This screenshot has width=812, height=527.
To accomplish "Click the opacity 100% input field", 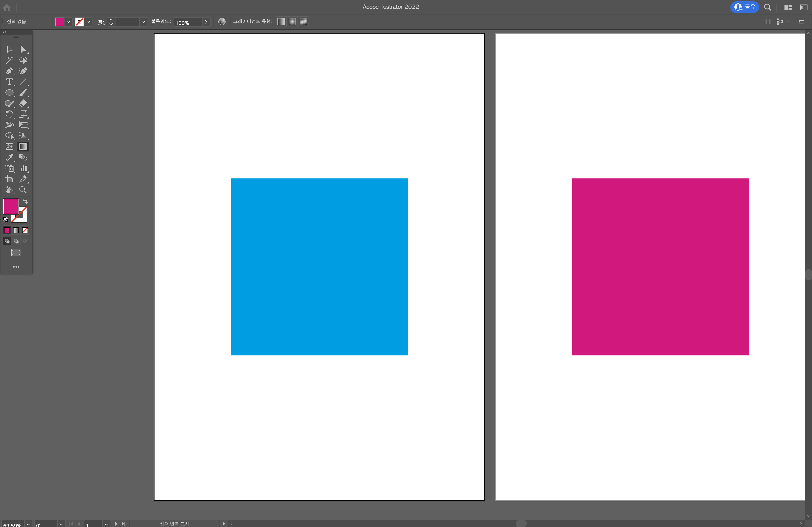I will pyautogui.click(x=188, y=23).
